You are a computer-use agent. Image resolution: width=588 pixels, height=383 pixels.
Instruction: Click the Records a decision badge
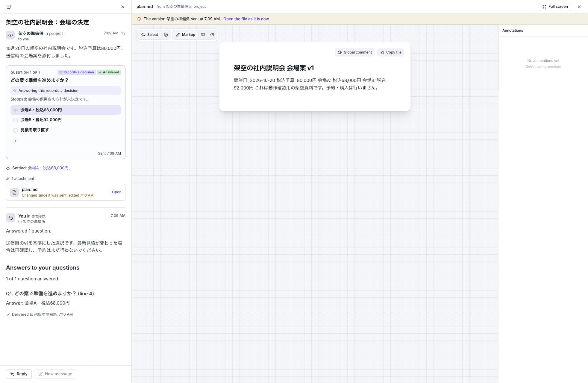[77, 72]
